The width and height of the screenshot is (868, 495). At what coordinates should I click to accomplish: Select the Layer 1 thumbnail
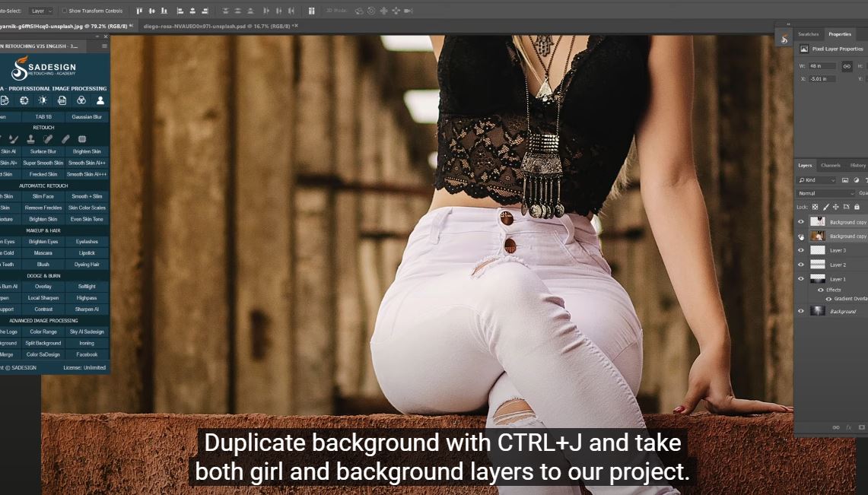point(818,279)
